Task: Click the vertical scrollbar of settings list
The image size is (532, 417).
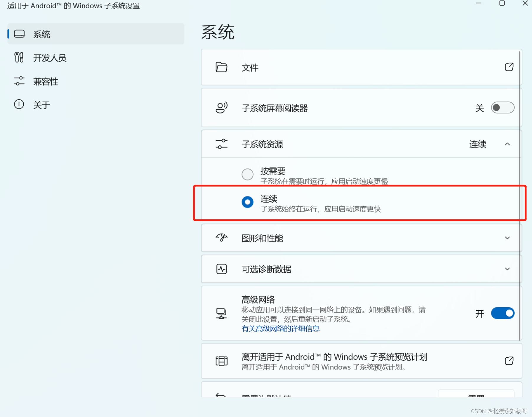Action: pyautogui.click(x=520, y=196)
